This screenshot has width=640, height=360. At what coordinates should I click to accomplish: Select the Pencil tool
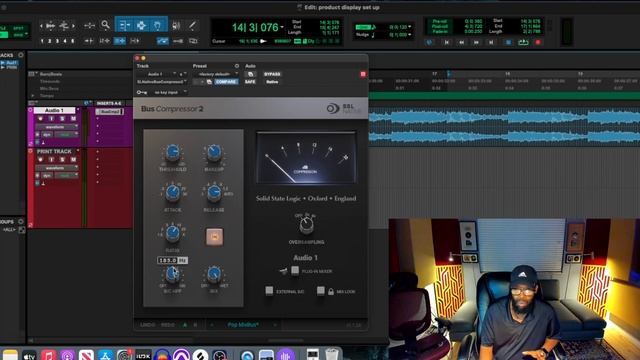pos(192,25)
